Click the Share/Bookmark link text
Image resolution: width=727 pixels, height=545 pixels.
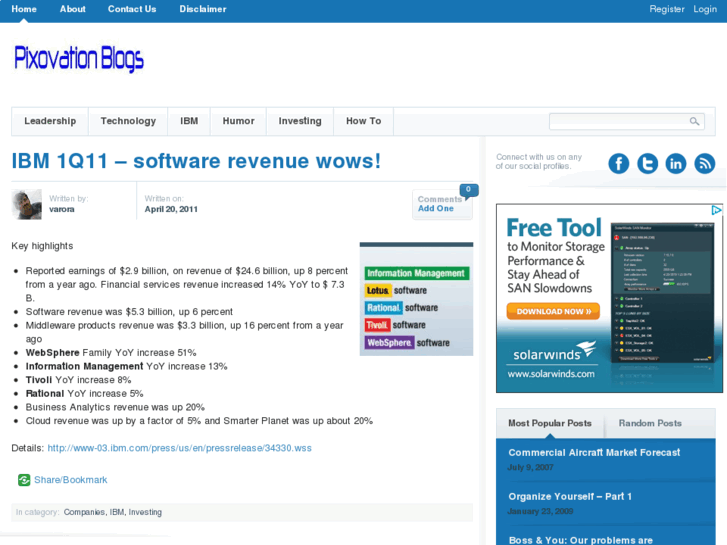[x=70, y=480]
